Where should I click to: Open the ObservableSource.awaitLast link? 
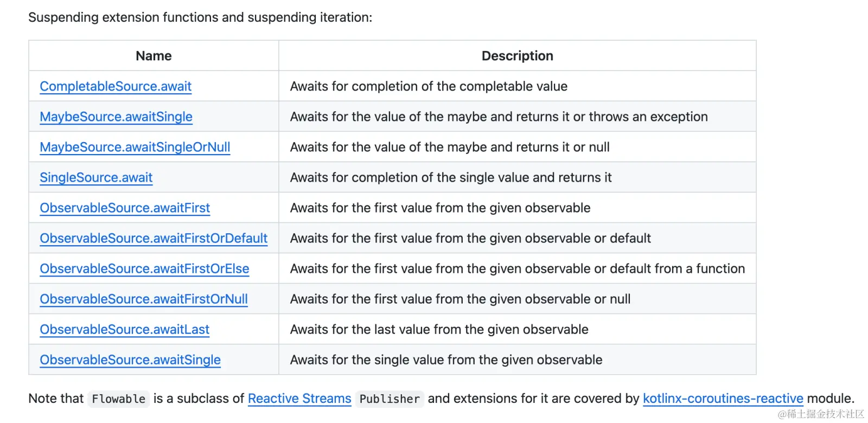tap(124, 329)
